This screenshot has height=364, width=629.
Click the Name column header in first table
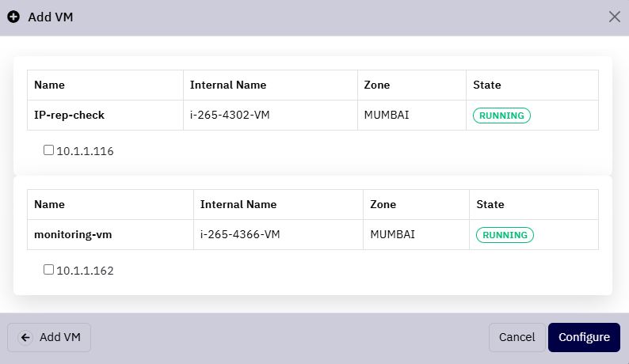[x=49, y=85]
